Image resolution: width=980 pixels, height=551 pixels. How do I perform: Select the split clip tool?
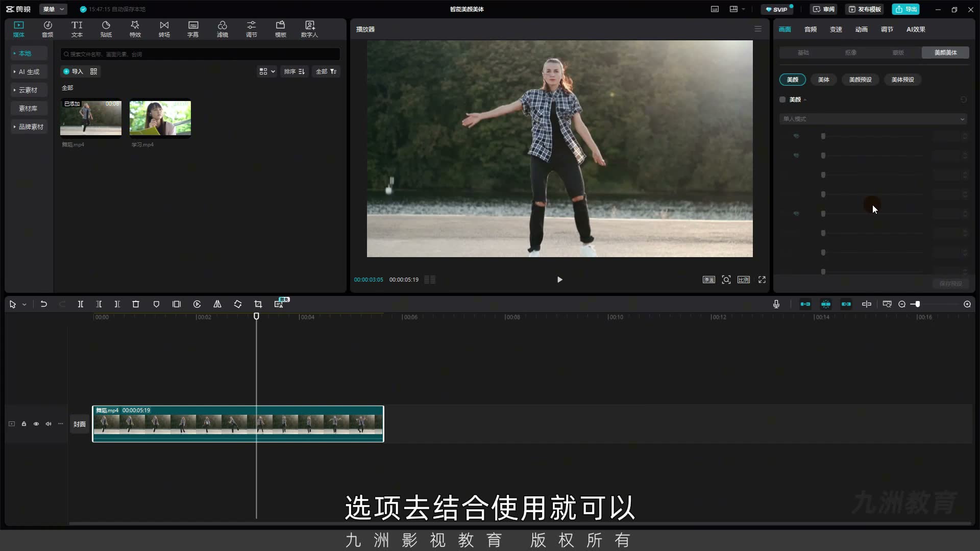(81, 304)
